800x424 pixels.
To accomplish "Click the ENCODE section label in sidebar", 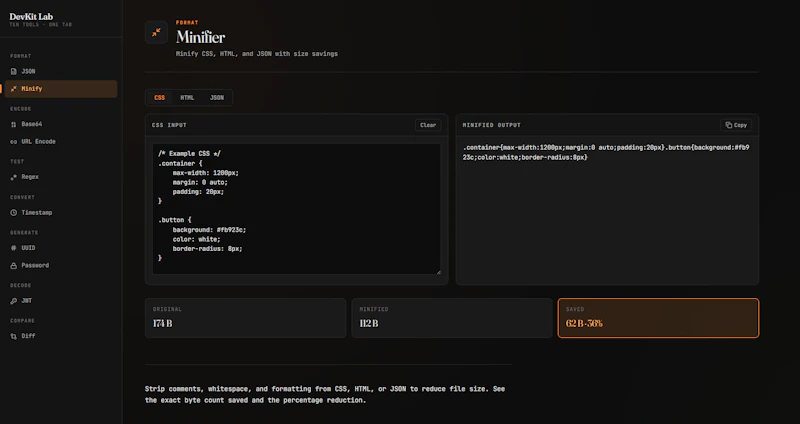I will [20, 109].
